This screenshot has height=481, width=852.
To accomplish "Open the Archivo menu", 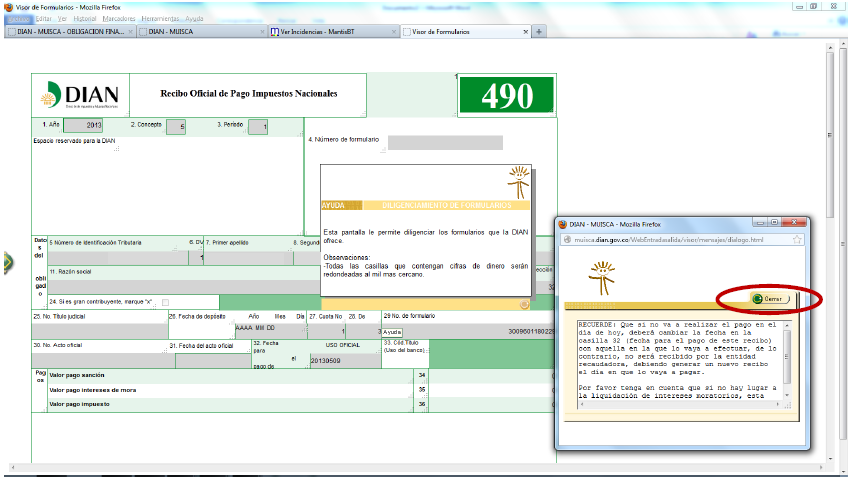I will coord(18,18).
